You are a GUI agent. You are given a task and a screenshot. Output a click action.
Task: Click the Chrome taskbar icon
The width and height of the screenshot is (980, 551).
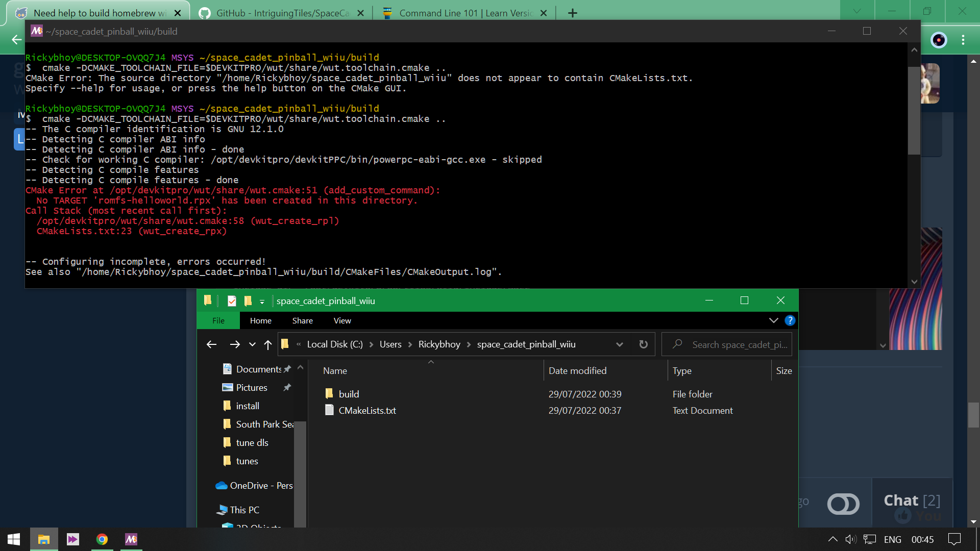[102, 539]
